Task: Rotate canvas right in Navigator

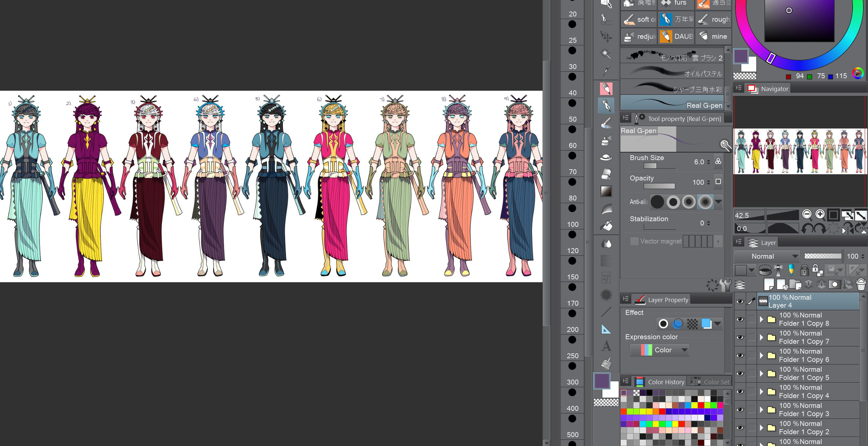Action: [x=820, y=228]
